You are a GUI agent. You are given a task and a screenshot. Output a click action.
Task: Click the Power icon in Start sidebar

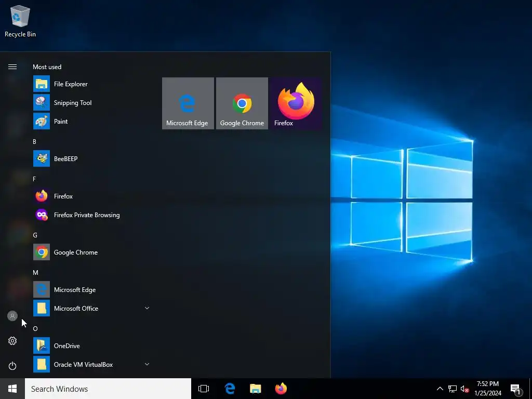point(12,366)
